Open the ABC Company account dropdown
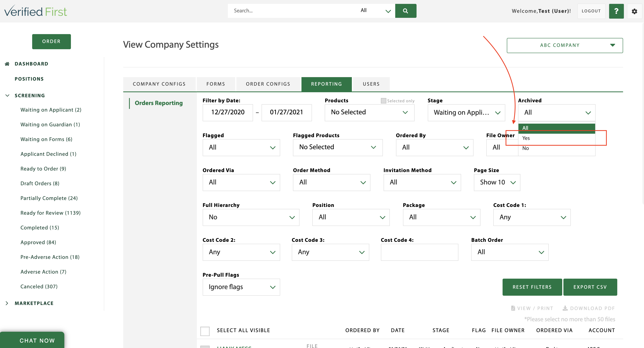 pyautogui.click(x=565, y=45)
